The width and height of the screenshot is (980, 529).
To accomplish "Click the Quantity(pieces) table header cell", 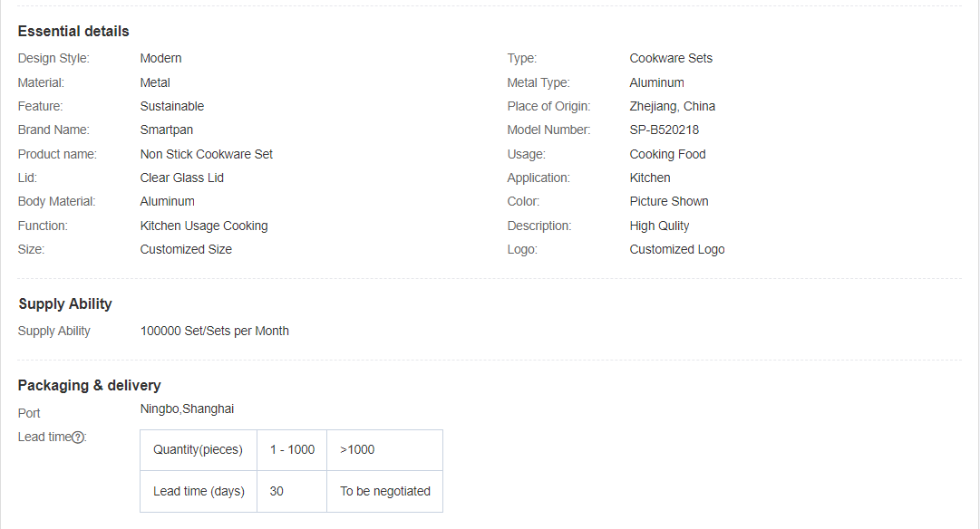I will (x=198, y=450).
